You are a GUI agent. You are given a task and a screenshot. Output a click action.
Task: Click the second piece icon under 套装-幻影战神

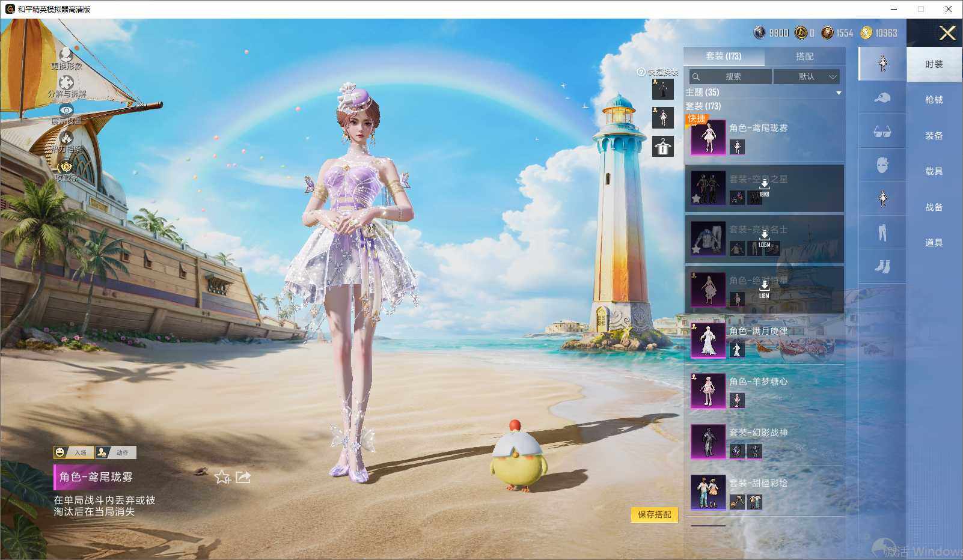[754, 451]
